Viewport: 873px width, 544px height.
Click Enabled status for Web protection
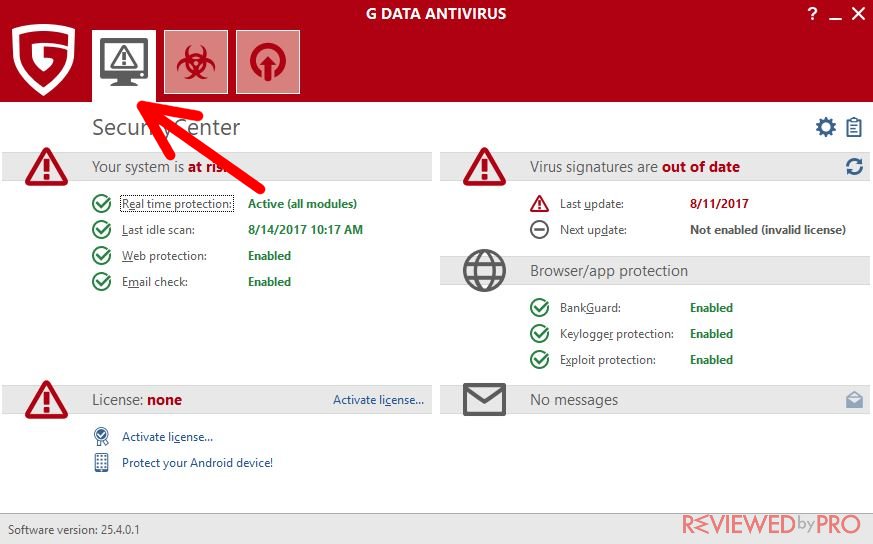[x=269, y=256]
